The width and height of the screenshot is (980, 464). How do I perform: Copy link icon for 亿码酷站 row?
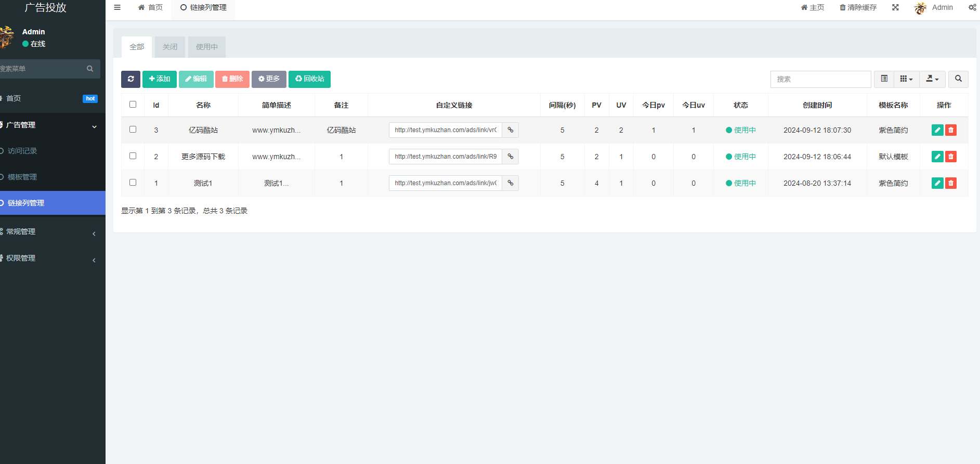click(511, 130)
